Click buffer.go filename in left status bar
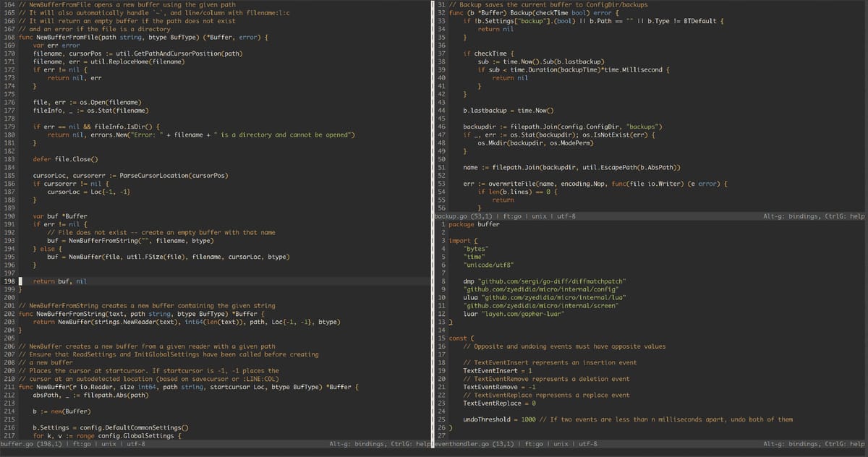 coord(16,443)
